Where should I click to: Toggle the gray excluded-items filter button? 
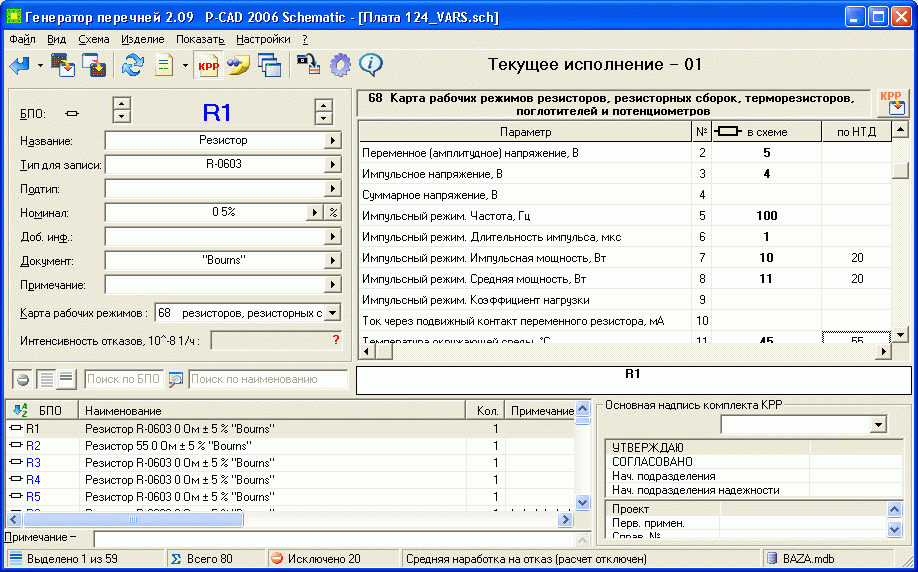point(22,380)
